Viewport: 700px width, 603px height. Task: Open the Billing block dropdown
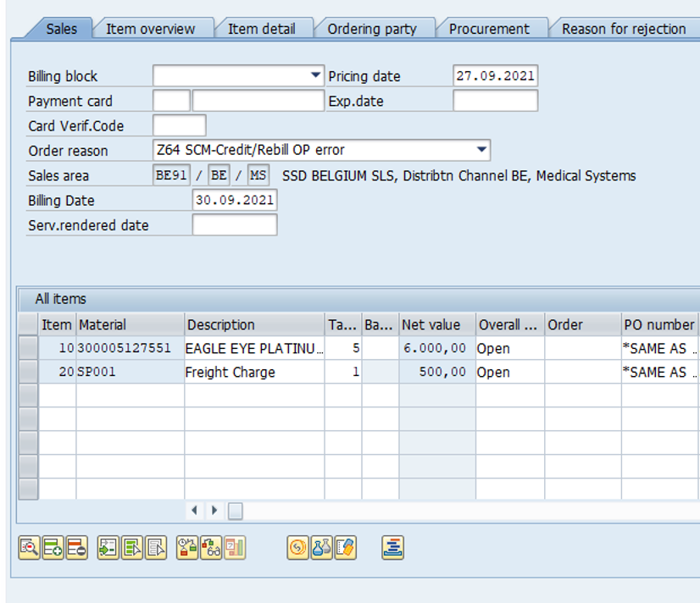[x=315, y=75]
